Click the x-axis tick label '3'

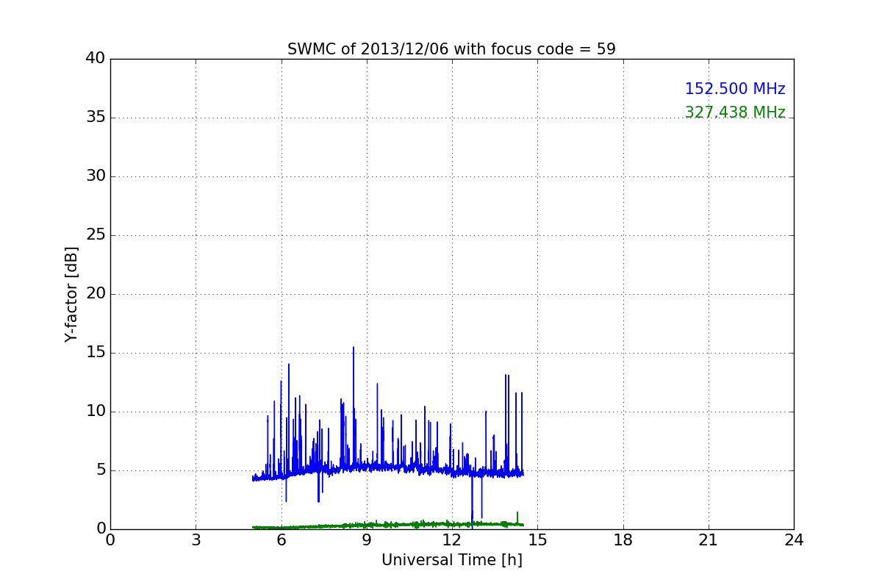[x=196, y=540]
